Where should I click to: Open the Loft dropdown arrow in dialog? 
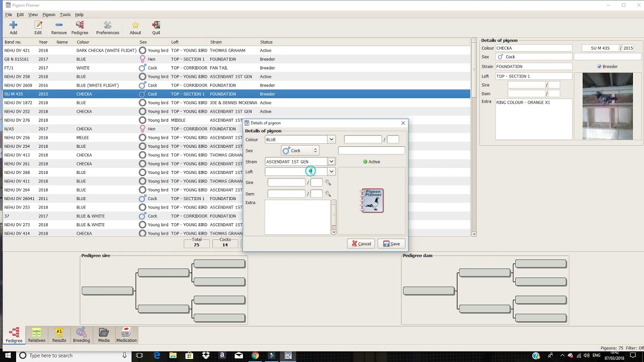click(x=331, y=172)
